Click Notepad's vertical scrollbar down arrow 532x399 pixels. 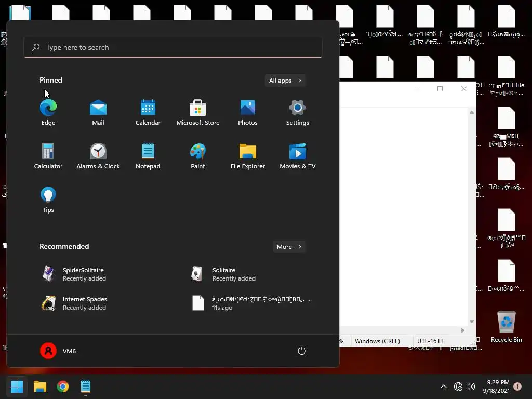point(472,322)
